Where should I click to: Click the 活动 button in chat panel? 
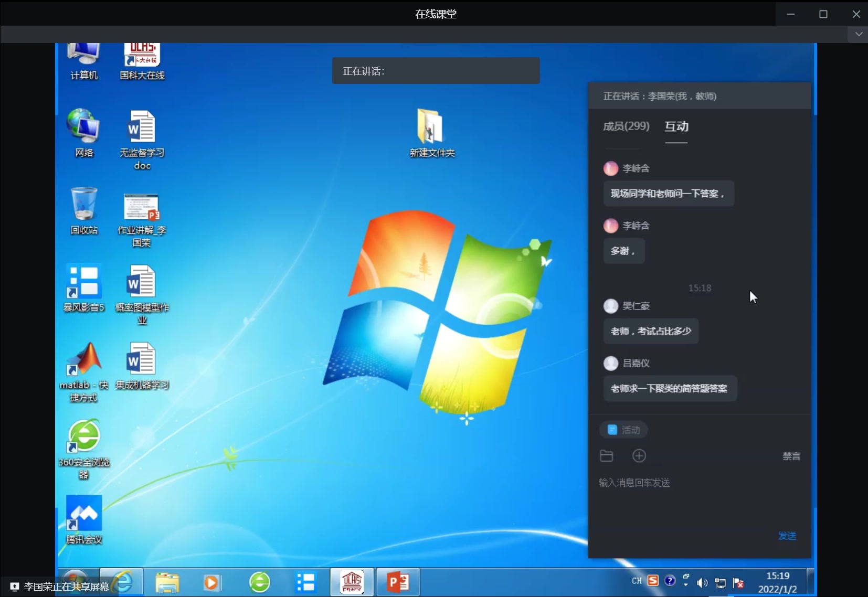click(623, 430)
